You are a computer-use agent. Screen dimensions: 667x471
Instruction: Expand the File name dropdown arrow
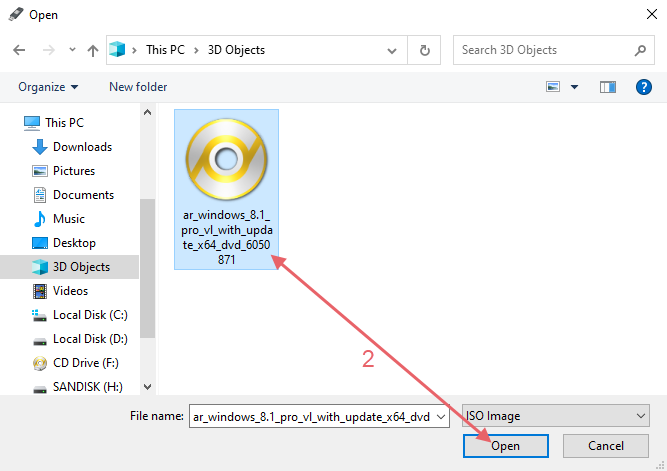[x=441, y=417]
